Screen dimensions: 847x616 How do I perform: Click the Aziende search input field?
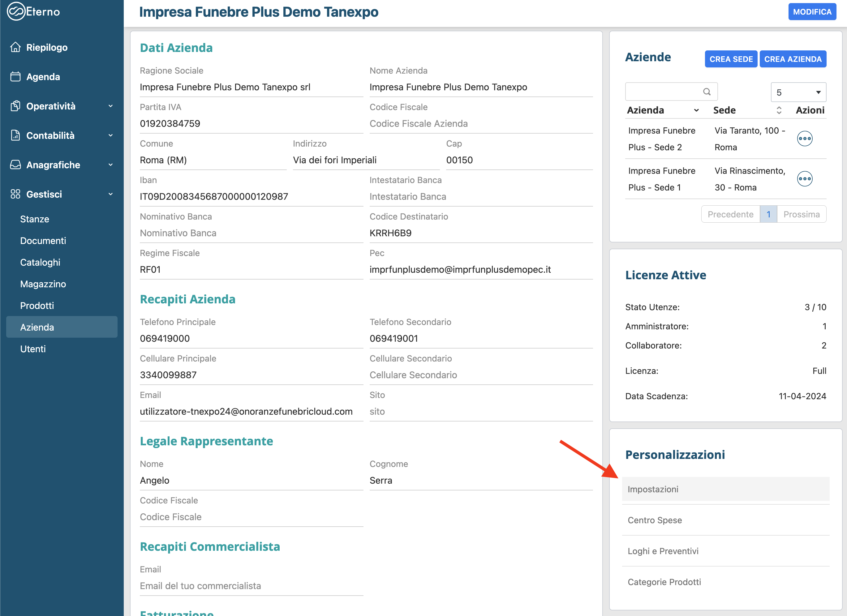663,92
